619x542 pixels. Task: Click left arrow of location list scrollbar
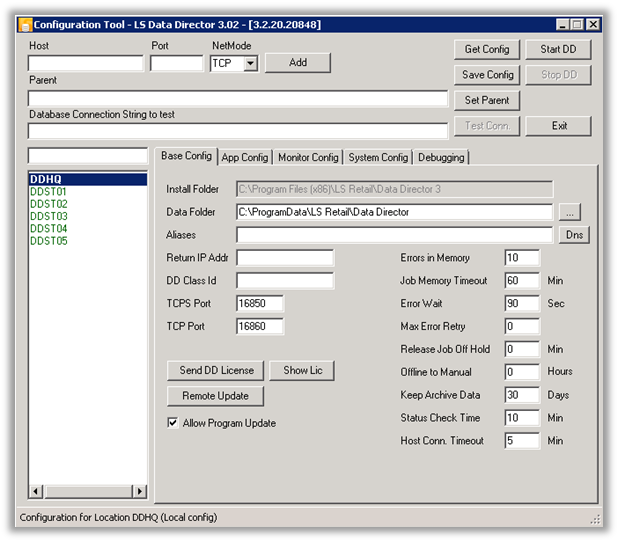pos(36,491)
